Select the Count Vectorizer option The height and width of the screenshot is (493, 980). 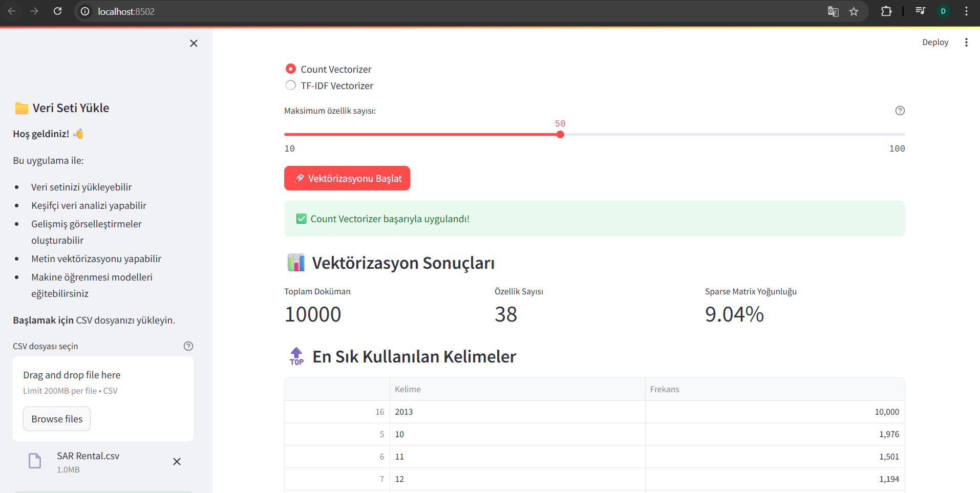point(290,68)
